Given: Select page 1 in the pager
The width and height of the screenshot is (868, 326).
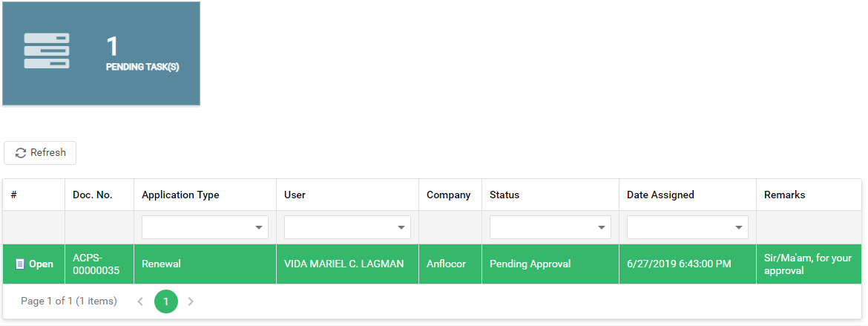Looking at the screenshot, I should 166,301.
